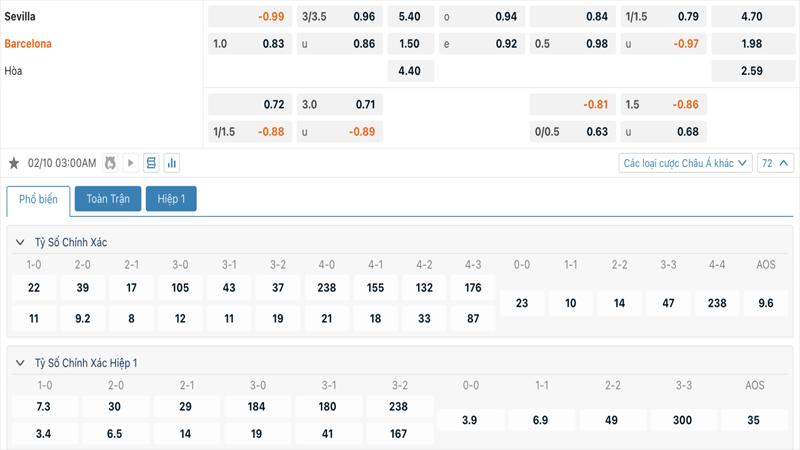Click the live stream play icon
800x450 pixels.
pos(131,163)
